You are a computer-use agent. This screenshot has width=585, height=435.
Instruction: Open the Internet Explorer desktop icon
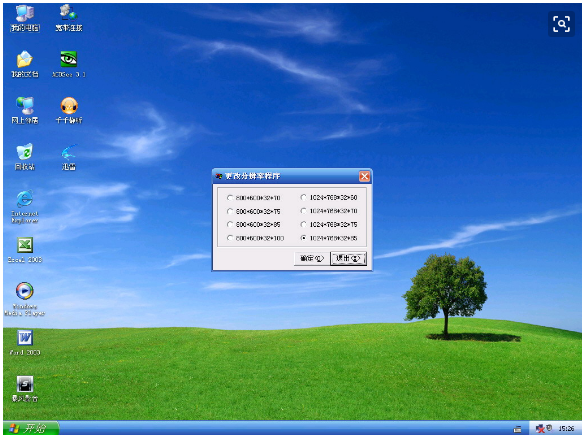[25, 206]
